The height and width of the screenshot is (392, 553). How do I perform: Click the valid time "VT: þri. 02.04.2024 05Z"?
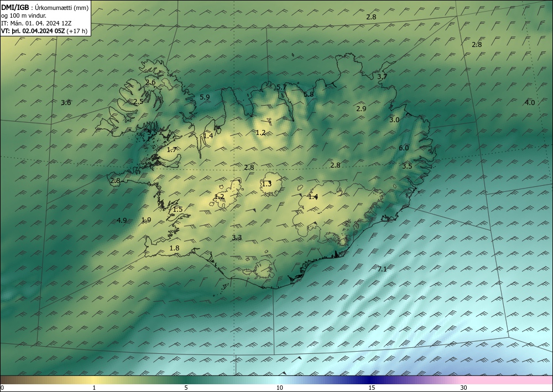pos(33,30)
